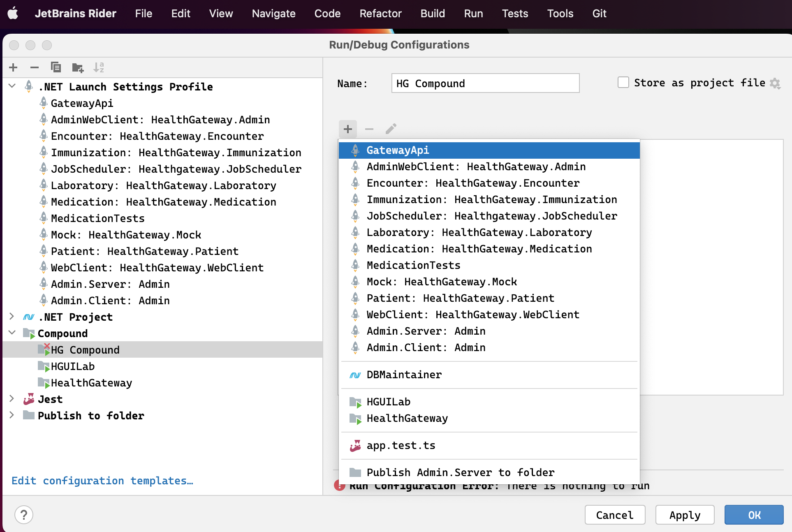This screenshot has height=532, width=792.
Task: Open the Refactor menu
Action: [x=380, y=14]
